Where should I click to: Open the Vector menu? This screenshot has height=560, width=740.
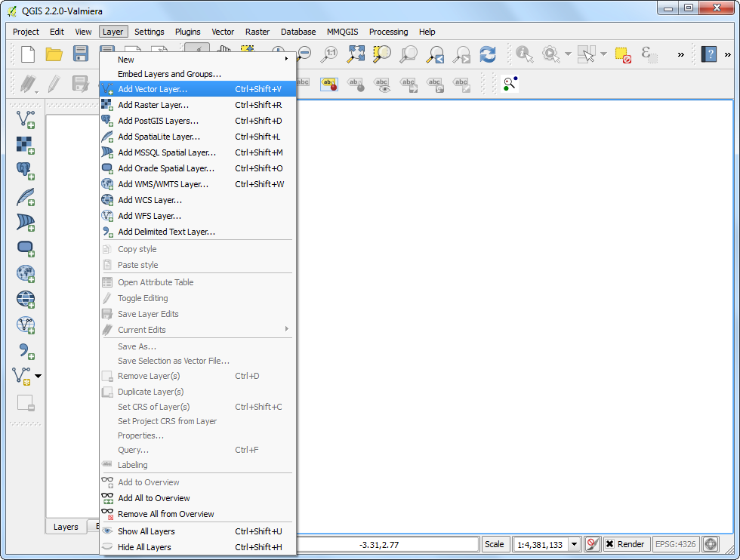(x=223, y=32)
